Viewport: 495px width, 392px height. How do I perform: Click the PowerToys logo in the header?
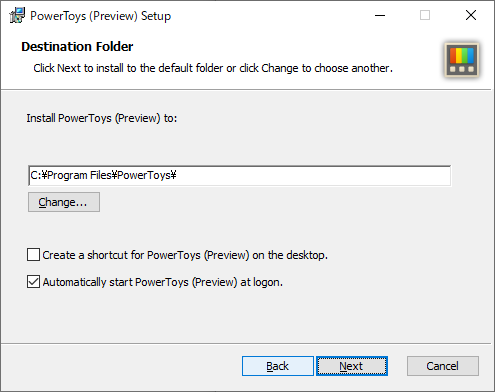[462, 60]
